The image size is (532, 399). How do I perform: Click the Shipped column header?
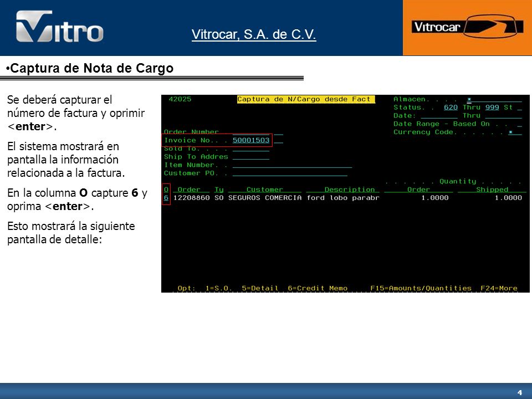tap(492, 190)
